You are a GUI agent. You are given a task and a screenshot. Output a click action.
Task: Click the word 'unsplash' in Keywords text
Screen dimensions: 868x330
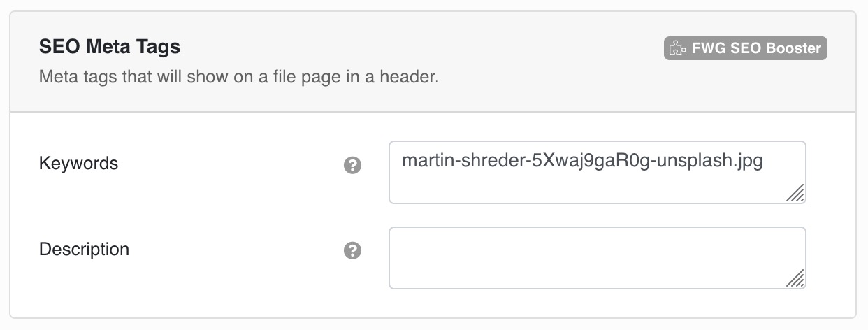(693, 161)
